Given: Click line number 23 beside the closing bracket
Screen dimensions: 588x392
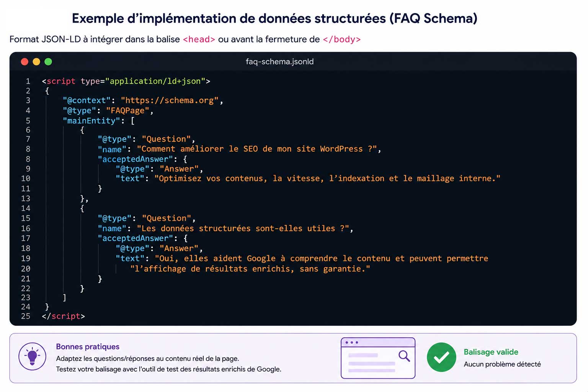Looking at the screenshot, I should tap(26, 297).
